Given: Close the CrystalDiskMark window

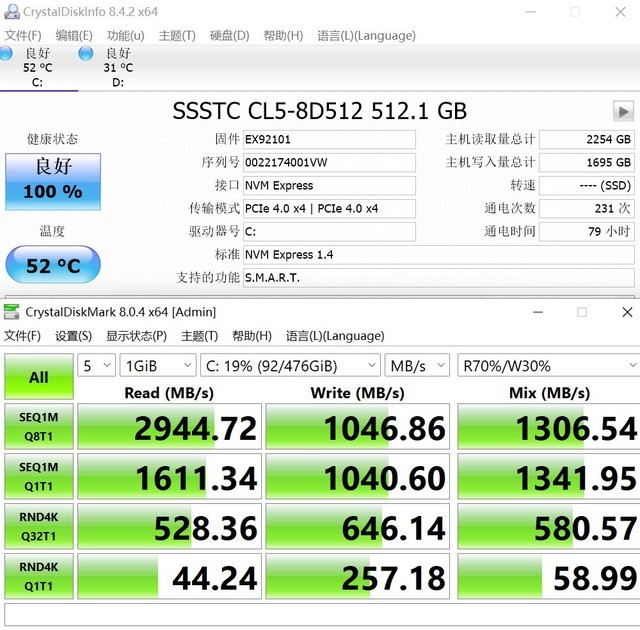Looking at the screenshot, I should click(627, 312).
